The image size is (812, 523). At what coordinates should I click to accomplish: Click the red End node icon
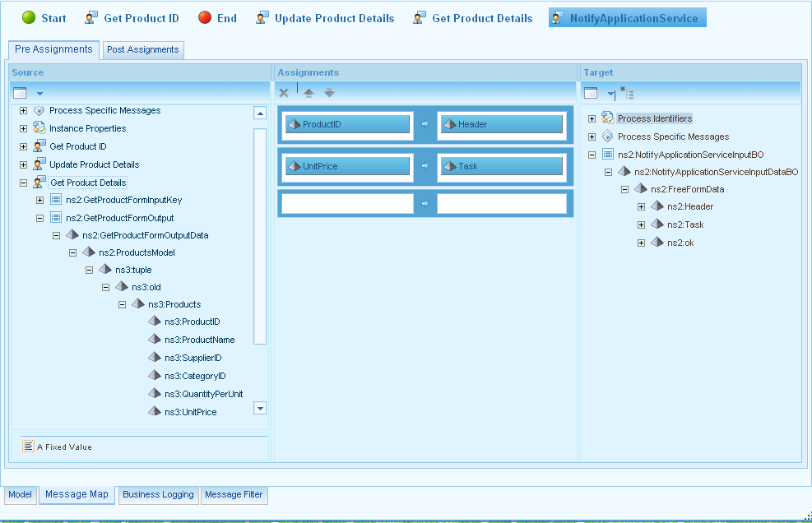(x=205, y=18)
